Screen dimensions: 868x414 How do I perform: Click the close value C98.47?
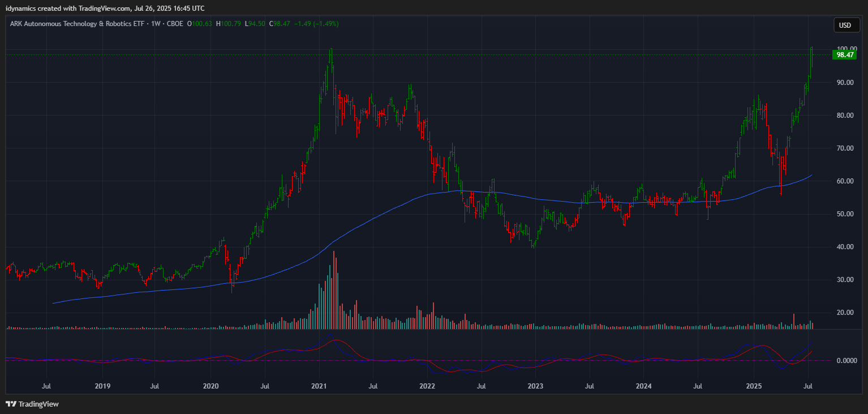pyautogui.click(x=280, y=24)
